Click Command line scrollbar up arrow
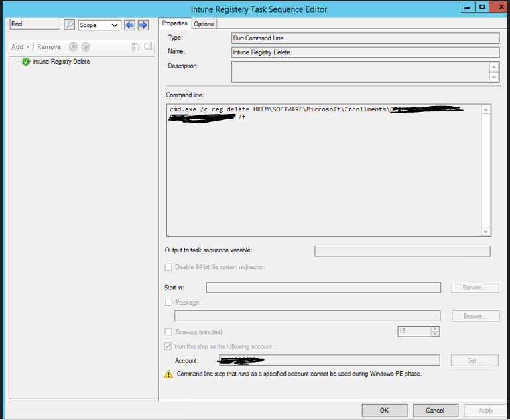The height and width of the screenshot is (420, 510). click(486, 110)
